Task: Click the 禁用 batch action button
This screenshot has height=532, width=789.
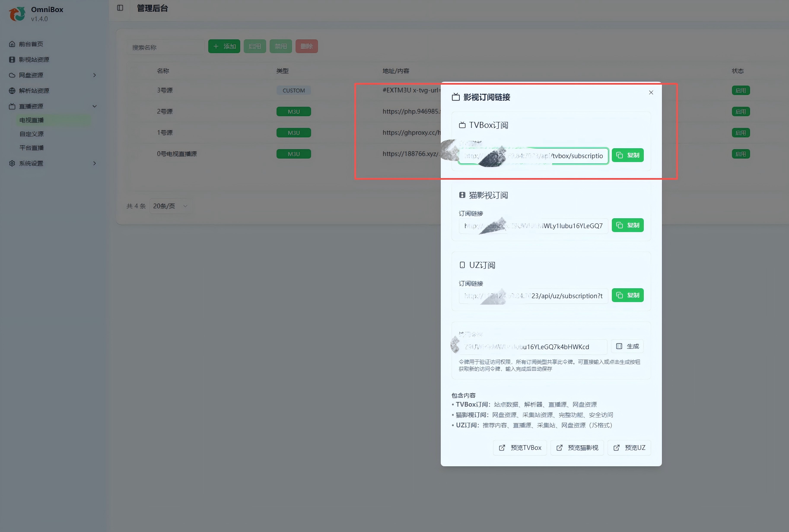Action: [x=281, y=46]
